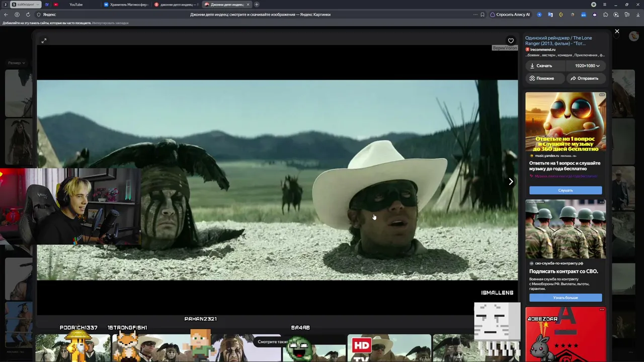The height and width of the screenshot is (362, 644).
Task: Open the Подписать контракт со СВО ad headline
Action: [x=563, y=271]
